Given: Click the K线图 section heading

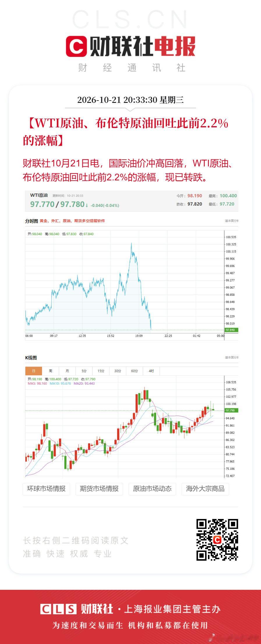Looking at the screenshot, I should (x=31, y=358).
